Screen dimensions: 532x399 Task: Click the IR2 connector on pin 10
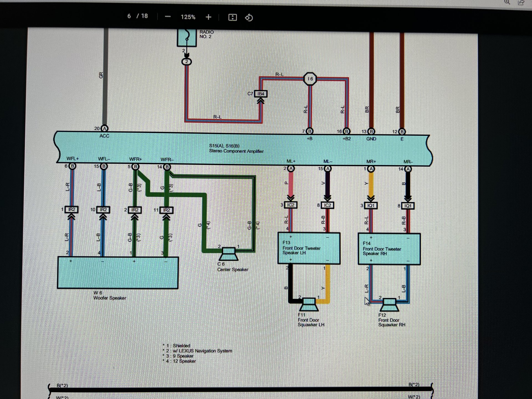103,210
